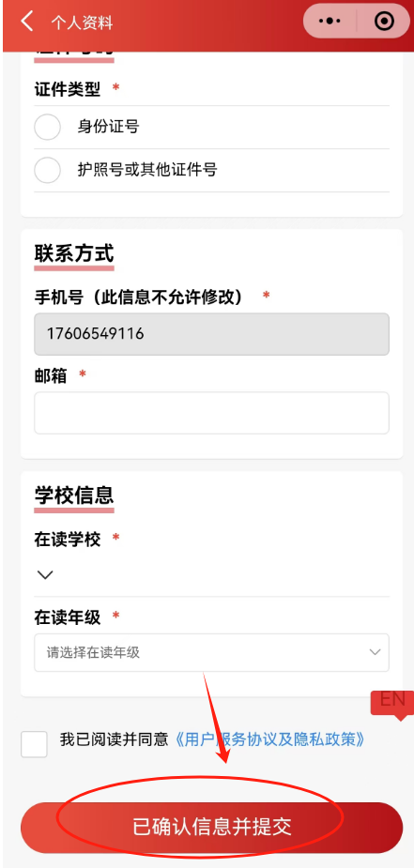Expand the 在读学校 school selector

(x=211, y=575)
